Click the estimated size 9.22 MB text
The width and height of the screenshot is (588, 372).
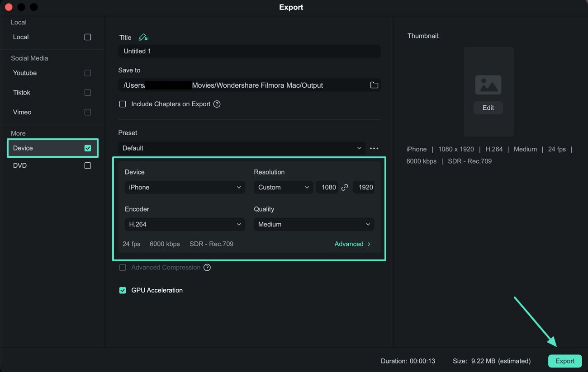492,361
